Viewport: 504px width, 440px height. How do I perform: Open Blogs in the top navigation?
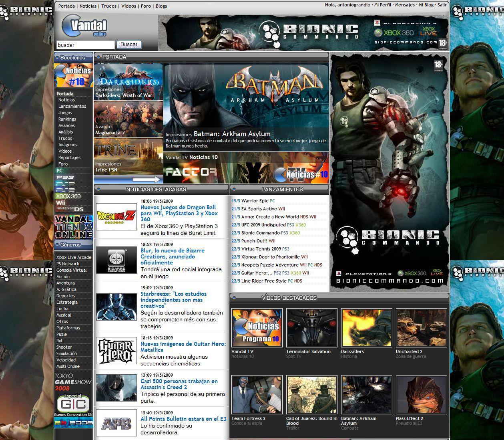coord(161,6)
